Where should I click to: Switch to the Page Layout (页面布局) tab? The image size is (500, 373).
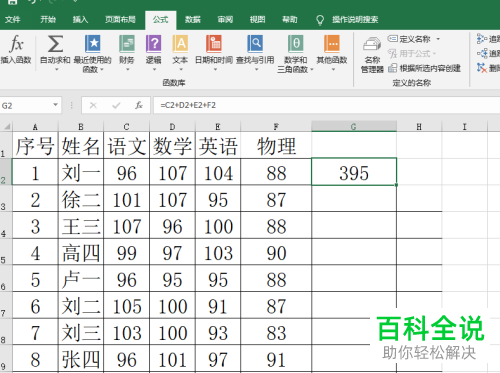coord(120,19)
